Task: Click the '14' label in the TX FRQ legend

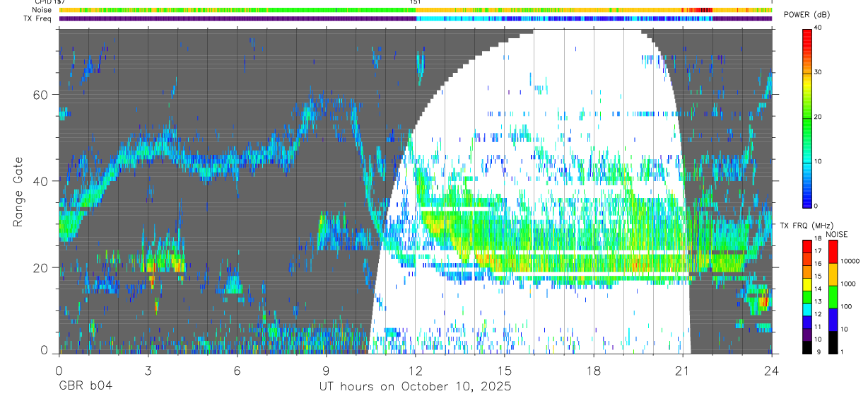Action: click(819, 289)
